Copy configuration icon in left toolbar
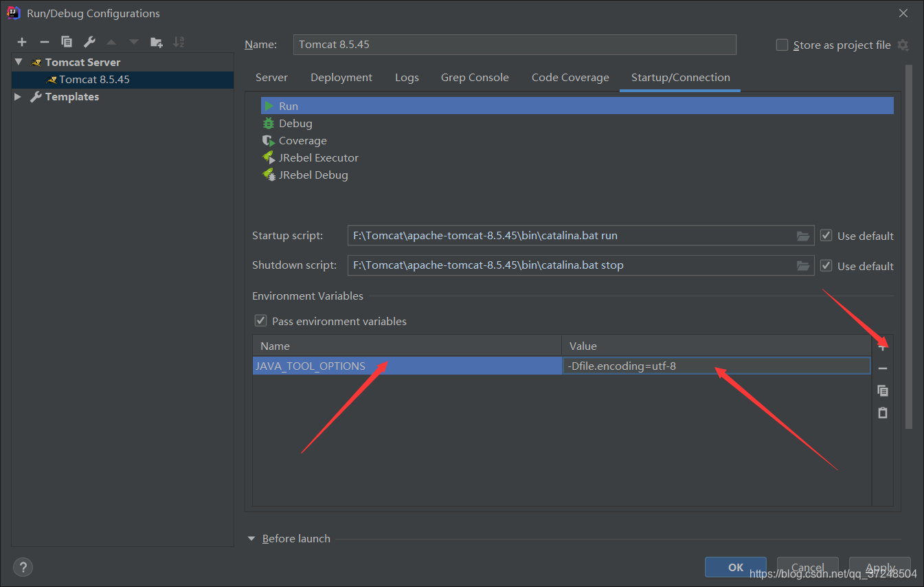 pyautogui.click(x=67, y=42)
